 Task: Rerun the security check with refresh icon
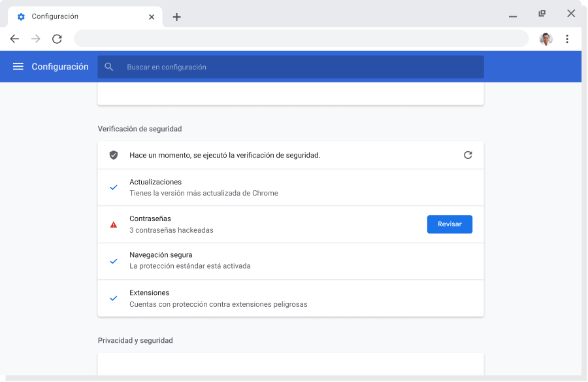[x=468, y=155]
